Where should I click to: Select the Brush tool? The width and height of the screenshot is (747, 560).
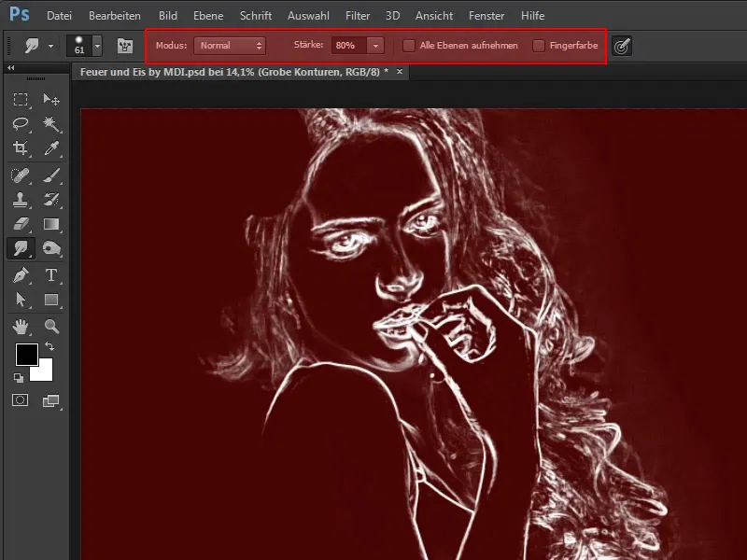click(x=51, y=175)
